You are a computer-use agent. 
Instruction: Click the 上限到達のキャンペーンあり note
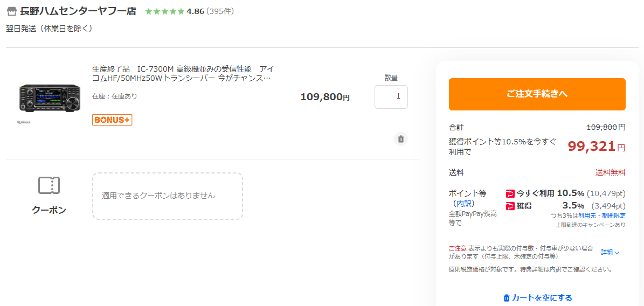591,225
